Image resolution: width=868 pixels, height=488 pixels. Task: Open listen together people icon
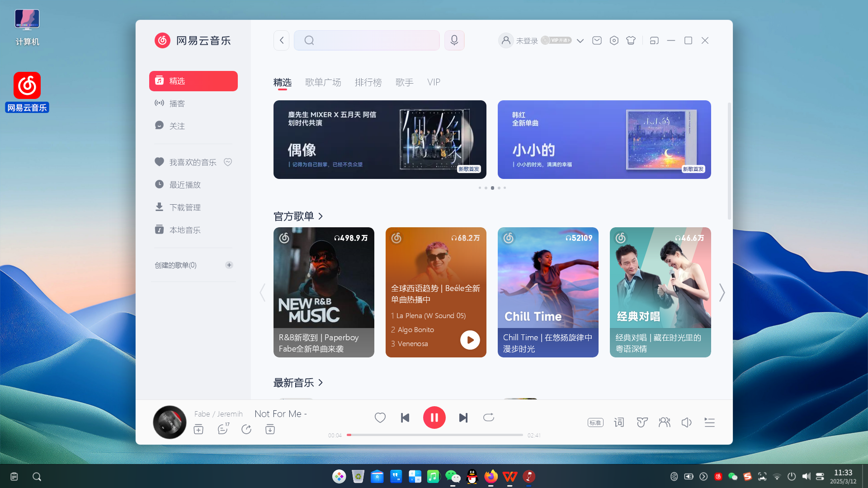pyautogui.click(x=665, y=422)
